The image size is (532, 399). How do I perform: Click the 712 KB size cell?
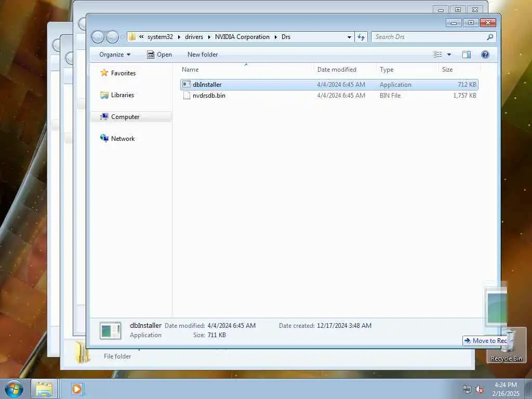point(467,85)
